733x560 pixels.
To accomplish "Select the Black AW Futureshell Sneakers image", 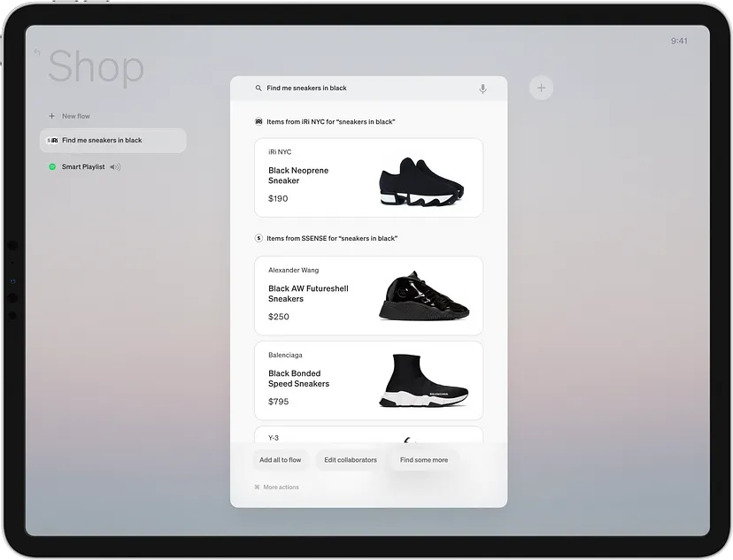I will click(424, 296).
